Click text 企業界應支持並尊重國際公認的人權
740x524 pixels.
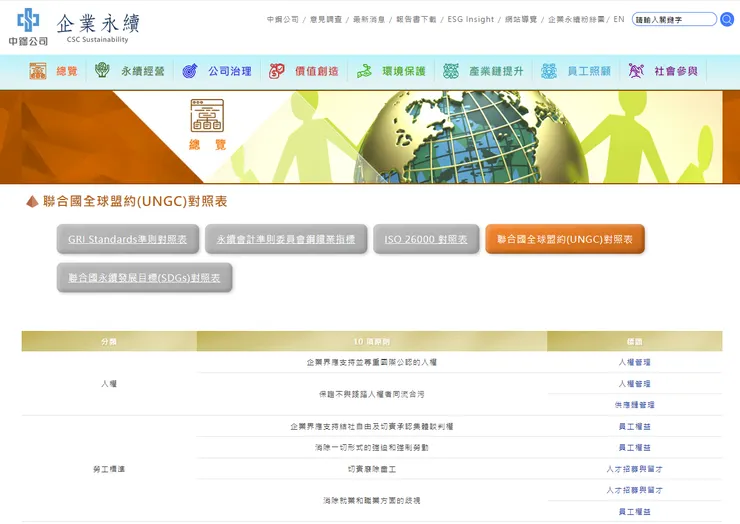372,362
